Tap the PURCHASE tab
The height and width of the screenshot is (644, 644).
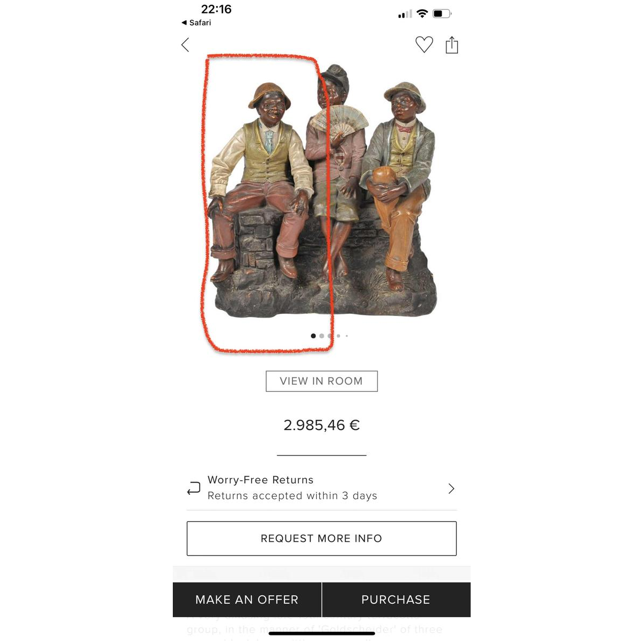pos(396,599)
